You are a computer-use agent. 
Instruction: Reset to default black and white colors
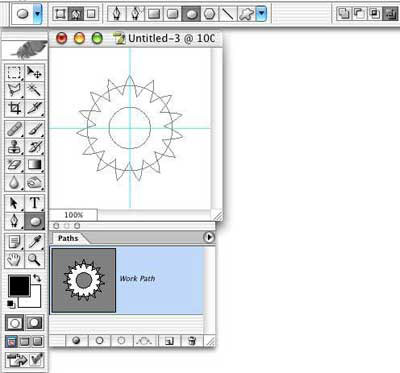pos(11,304)
